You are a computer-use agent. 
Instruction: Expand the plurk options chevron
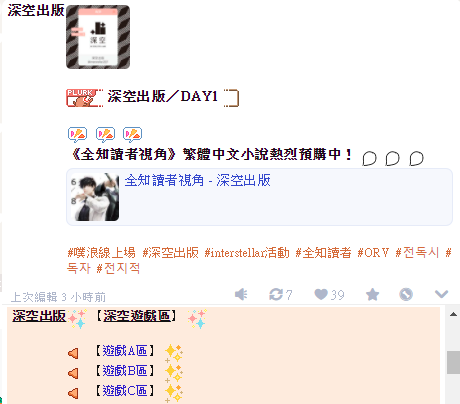(441, 294)
